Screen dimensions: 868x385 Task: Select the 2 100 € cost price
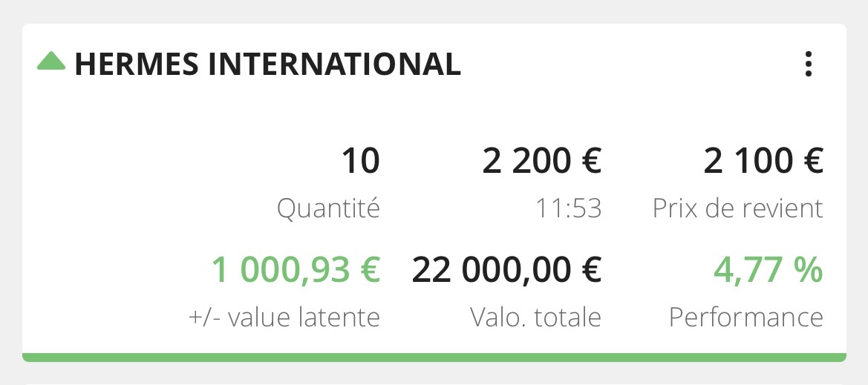pyautogui.click(x=763, y=161)
